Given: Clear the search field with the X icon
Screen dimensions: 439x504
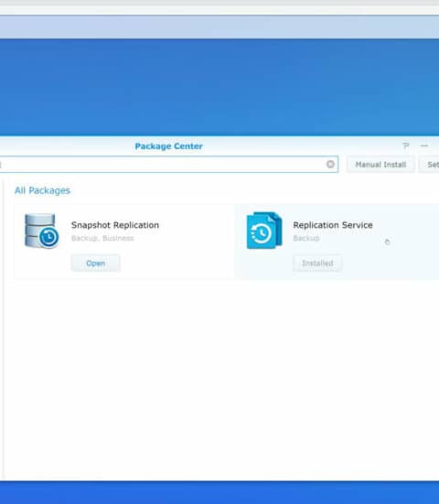Looking at the screenshot, I should [330, 165].
